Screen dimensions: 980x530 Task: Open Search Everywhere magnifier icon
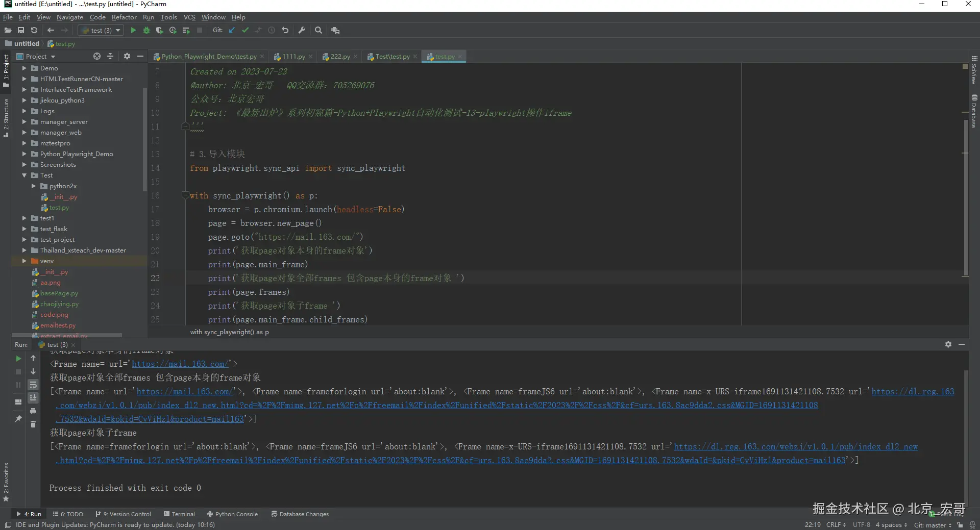pyautogui.click(x=318, y=31)
